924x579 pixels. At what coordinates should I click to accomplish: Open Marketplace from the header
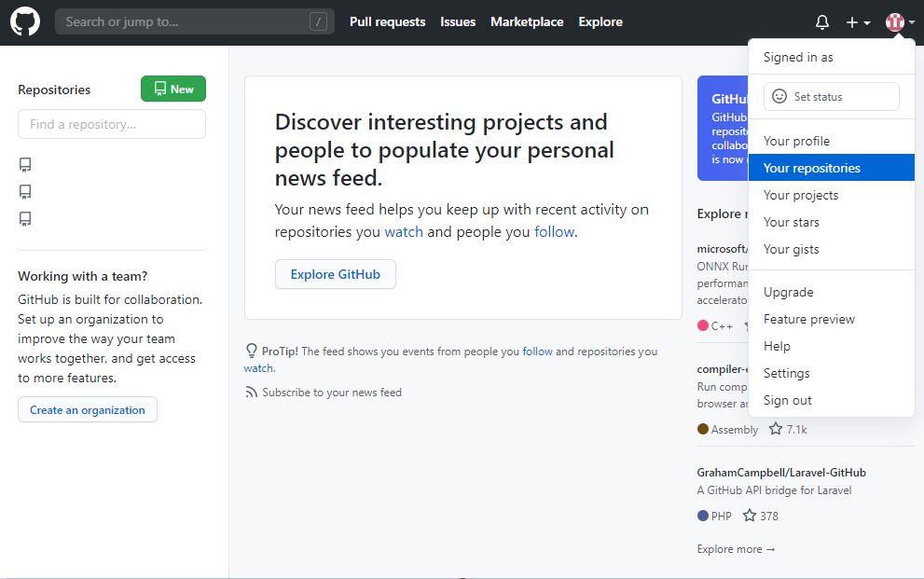pyautogui.click(x=527, y=21)
